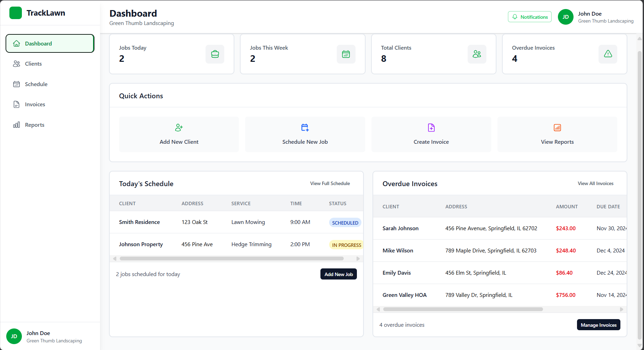This screenshot has height=350, width=644.
Task: Click the green TrackLawn logo square
Action: coord(16,13)
